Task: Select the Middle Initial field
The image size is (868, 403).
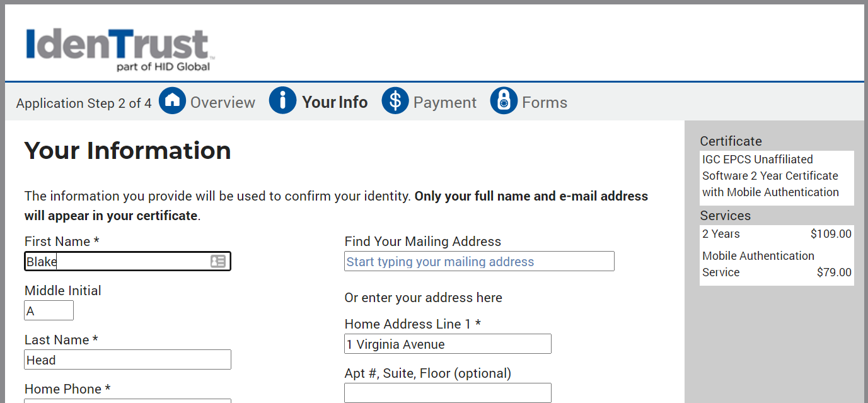Action: click(x=49, y=310)
